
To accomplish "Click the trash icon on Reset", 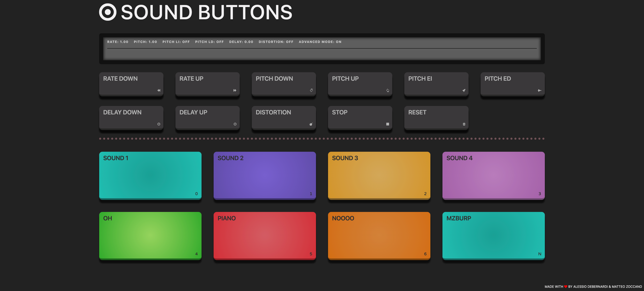I will click(x=464, y=124).
